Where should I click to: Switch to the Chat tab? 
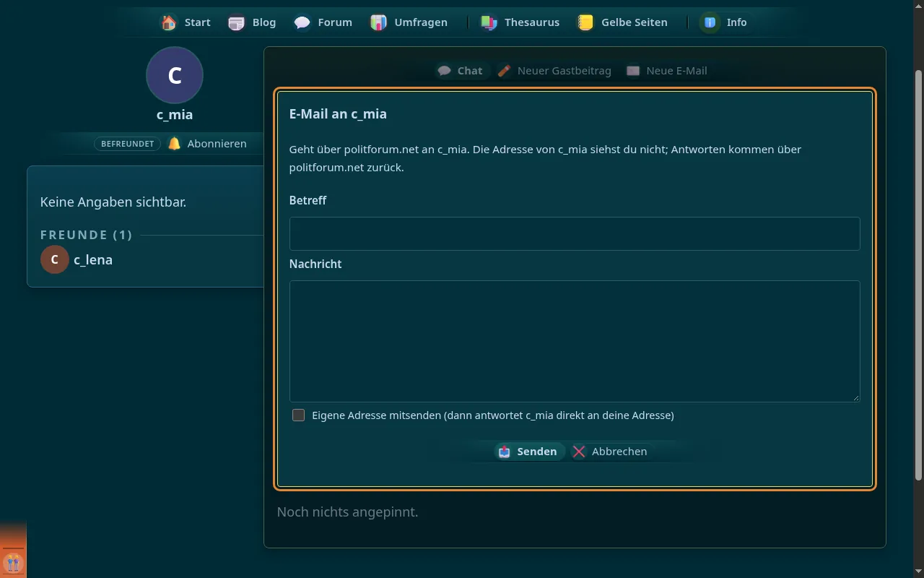pos(461,71)
